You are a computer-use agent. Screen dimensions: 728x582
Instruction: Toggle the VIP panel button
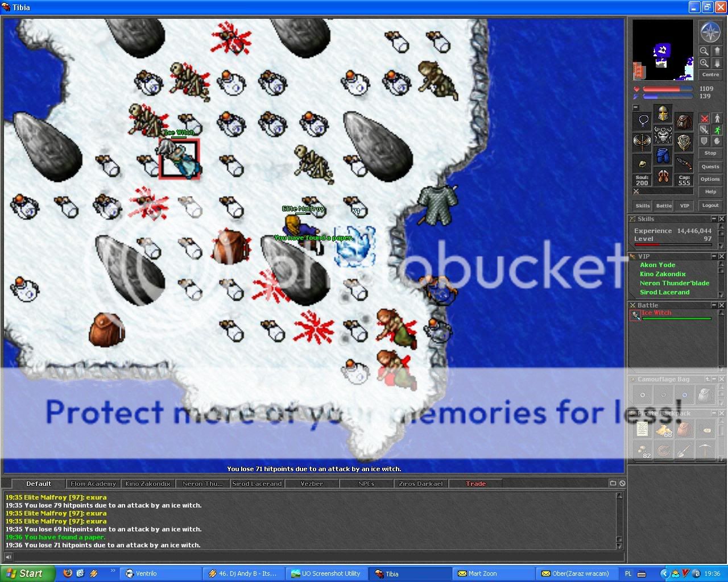(x=685, y=206)
